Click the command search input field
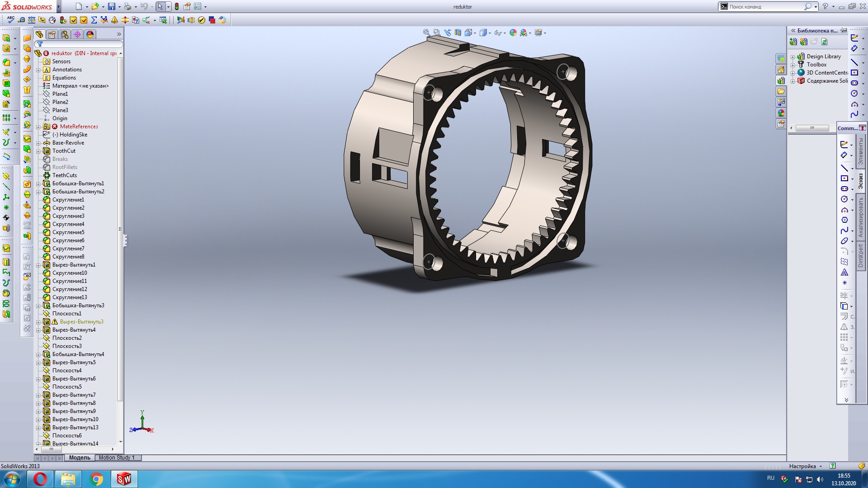Image resolution: width=868 pixels, height=488 pixels. coord(765,7)
